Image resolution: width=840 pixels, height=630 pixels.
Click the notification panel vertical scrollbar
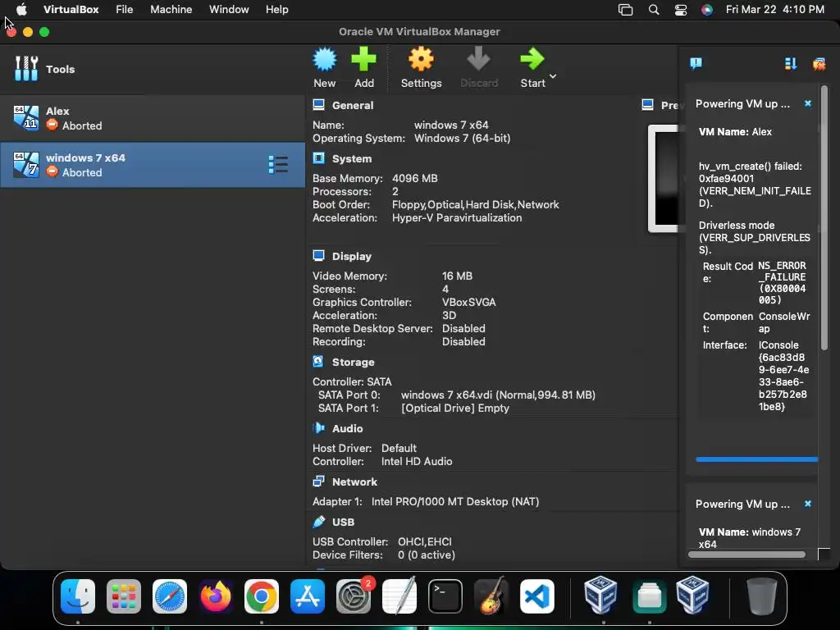(x=824, y=218)
